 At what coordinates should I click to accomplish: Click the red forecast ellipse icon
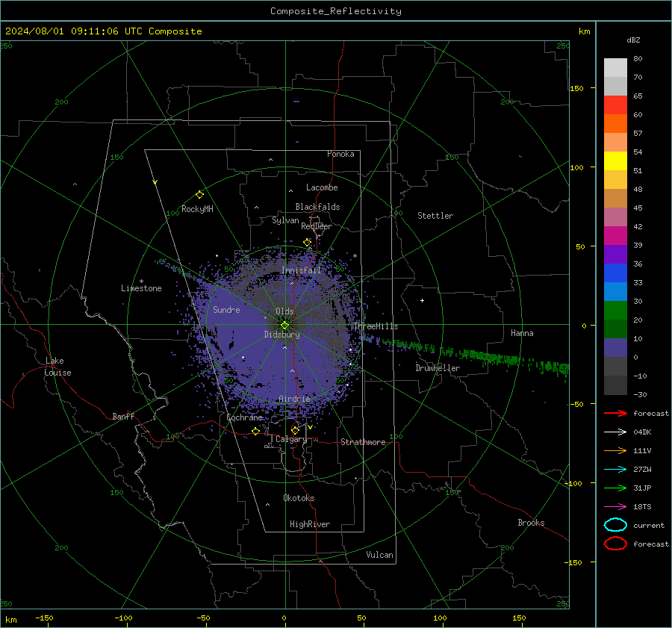click(615, 544)
